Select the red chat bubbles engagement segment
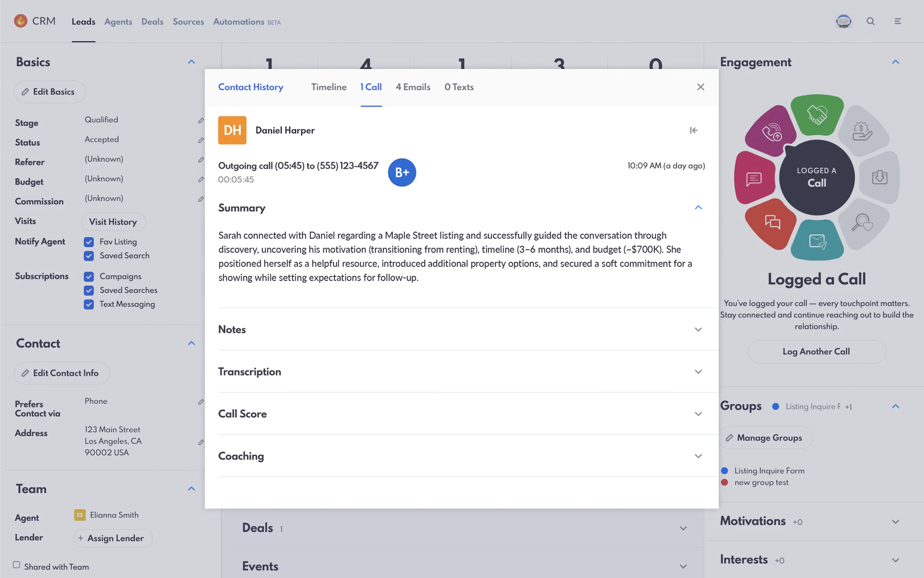Viewport: 924px width, 578px height. (771, 223)
